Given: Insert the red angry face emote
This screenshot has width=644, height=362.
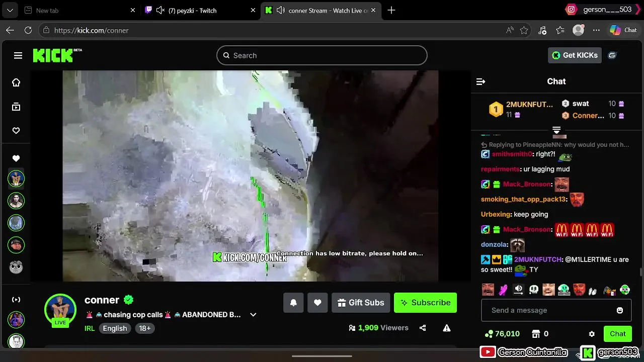Looking at the screenshot, I should pyautogui.click(x=579, y=290).
